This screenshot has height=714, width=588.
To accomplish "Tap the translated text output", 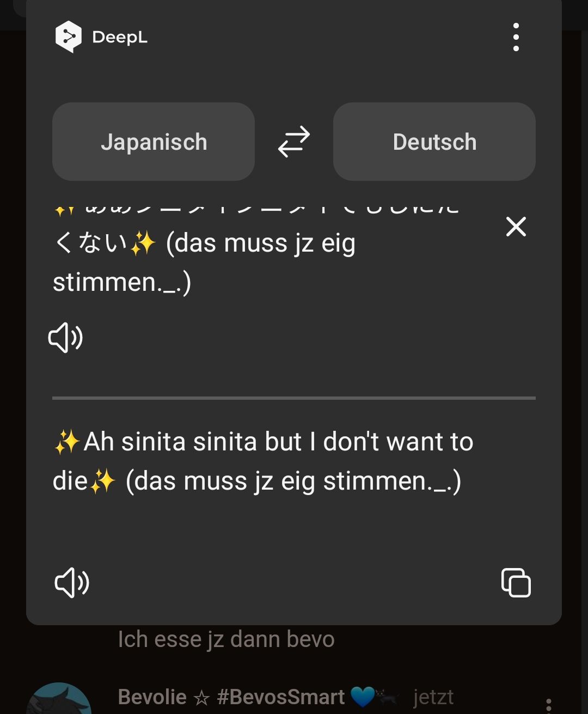I will (261, 461).
